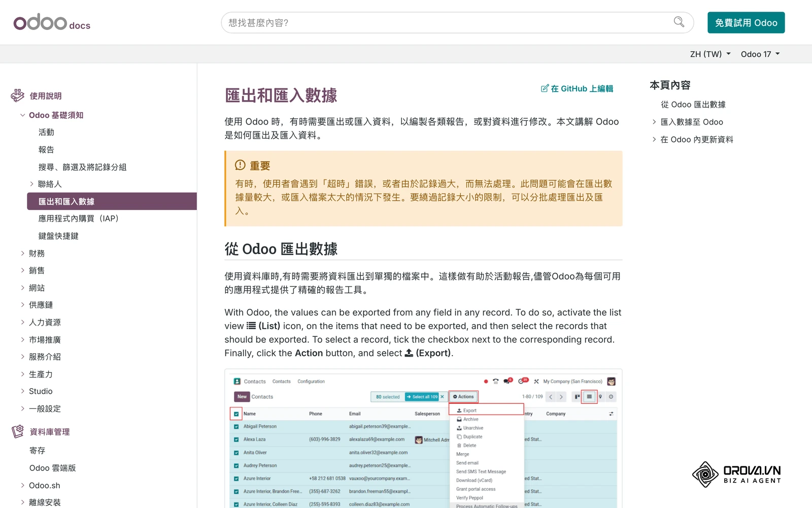Select the 匯出和匯入數據 sidebar item
The image size is (812, 508).
click(x=112, y=201)
